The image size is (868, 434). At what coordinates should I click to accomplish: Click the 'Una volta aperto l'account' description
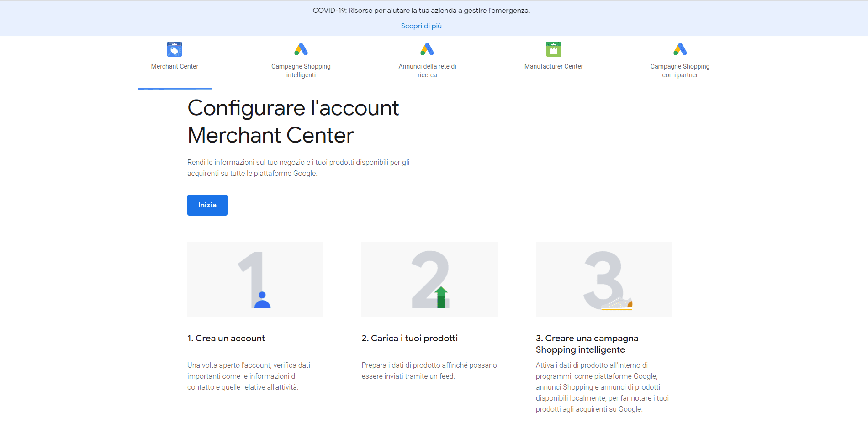click(x=249, y=376)
